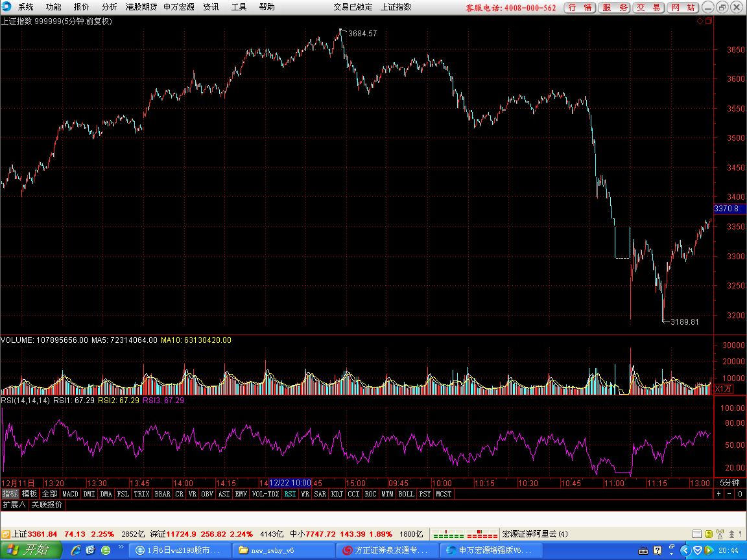
Task: Switch indicator to BOLL
Action: tap(407, 494)
